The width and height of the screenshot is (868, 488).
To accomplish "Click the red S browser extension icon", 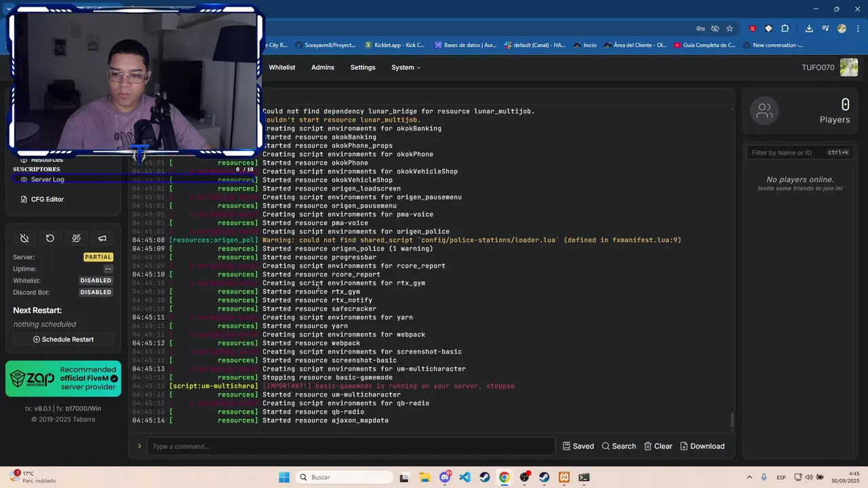I will point(752,28).
